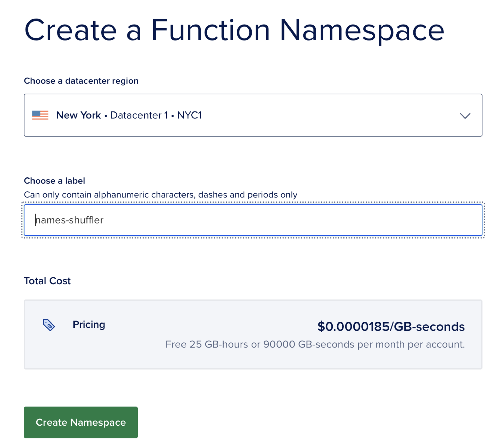Click the Create Namespace button
The height and width of the screenshot is (448, 499).
81,422
